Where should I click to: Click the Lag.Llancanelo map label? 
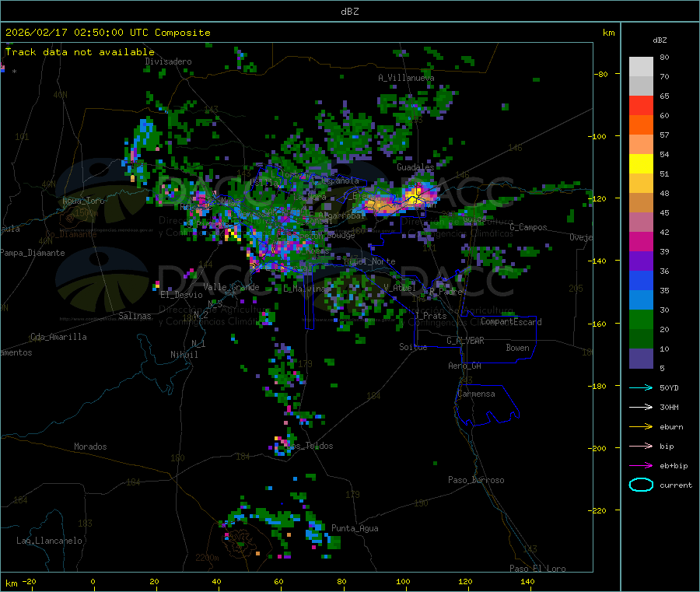(50, 541)
